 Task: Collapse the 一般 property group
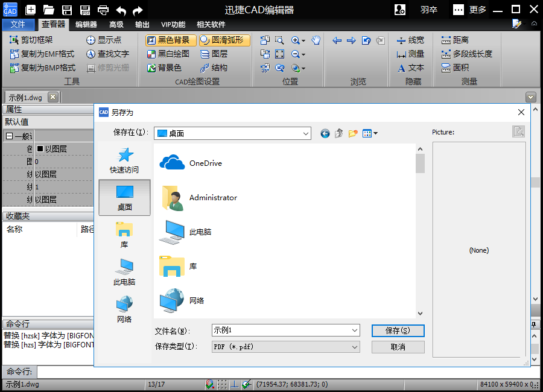click(x=9, y=136)
